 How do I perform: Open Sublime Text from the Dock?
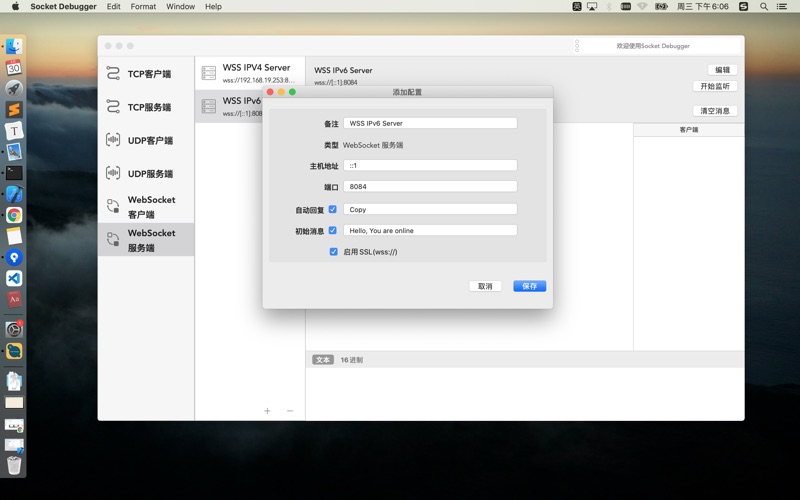click(x=14, y=109)
